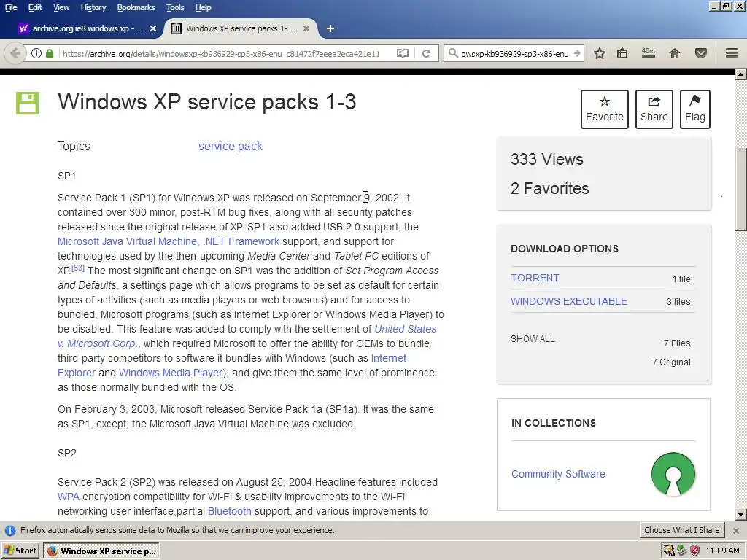Open the Firefox hamburger menu
747x560 pixels.
pos(731,53)
